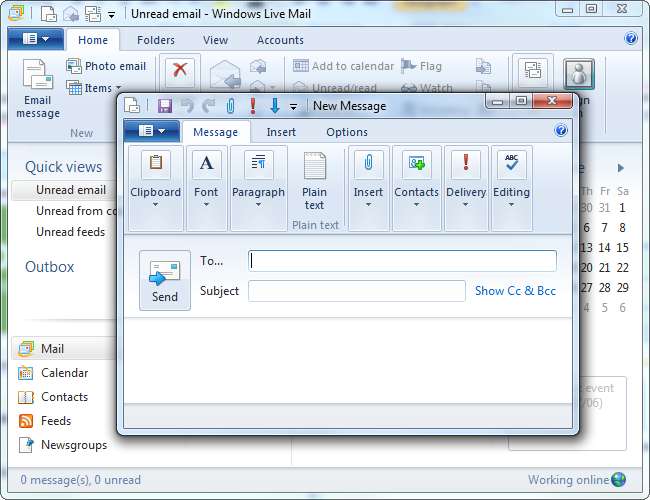Expand the Contacts group dropdown

pos(416,188)
